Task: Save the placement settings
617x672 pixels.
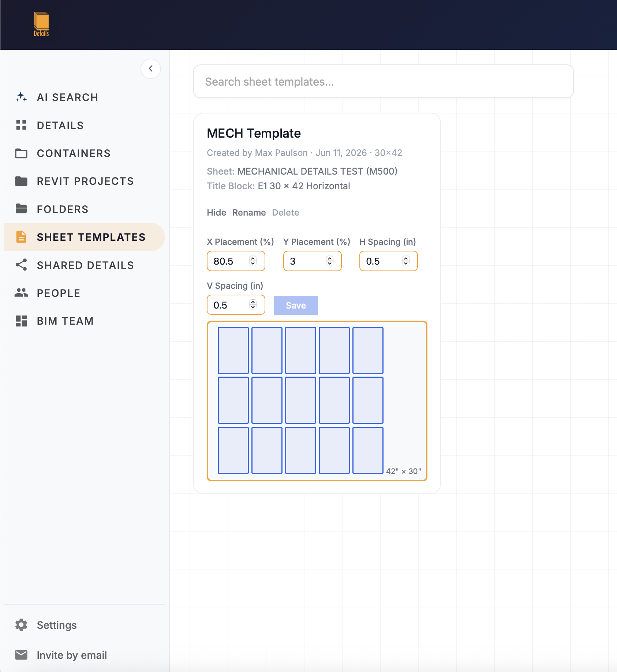Action: click(x=296, y=305)
